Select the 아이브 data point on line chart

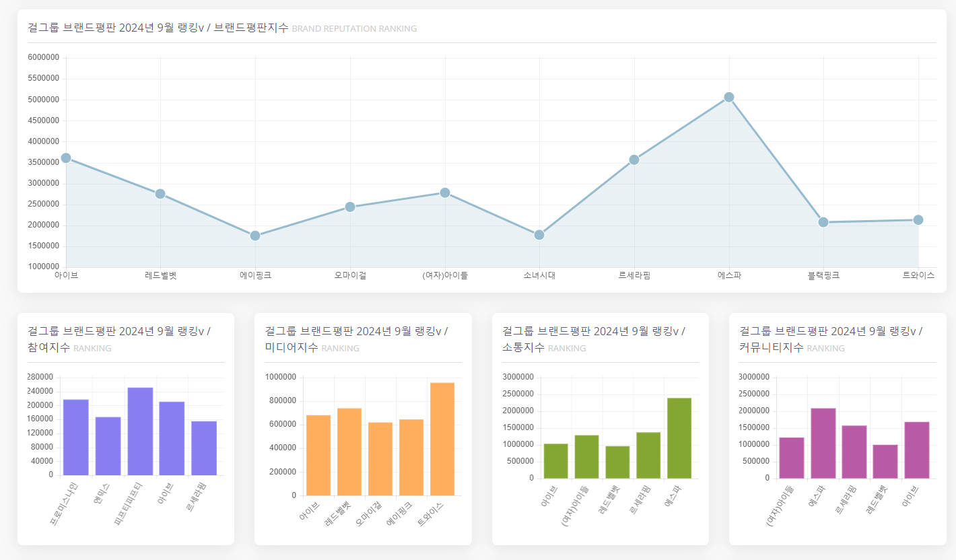(66, 158)
